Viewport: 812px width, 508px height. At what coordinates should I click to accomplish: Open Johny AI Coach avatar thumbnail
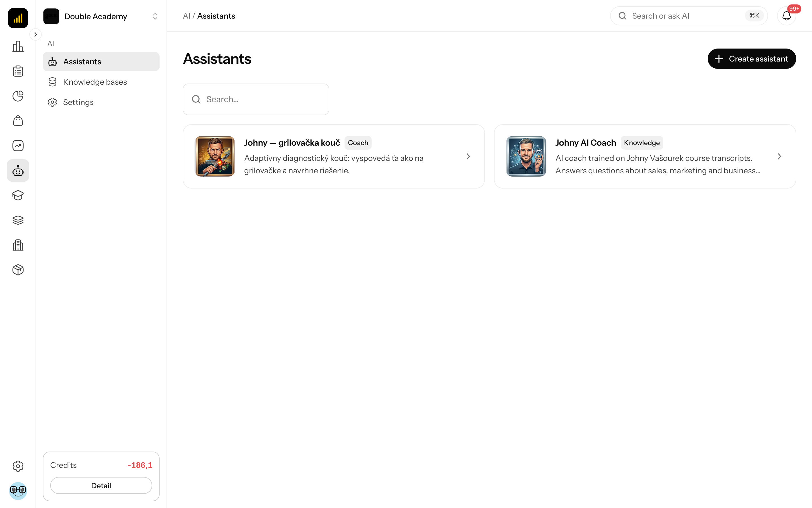pos(526,156)
